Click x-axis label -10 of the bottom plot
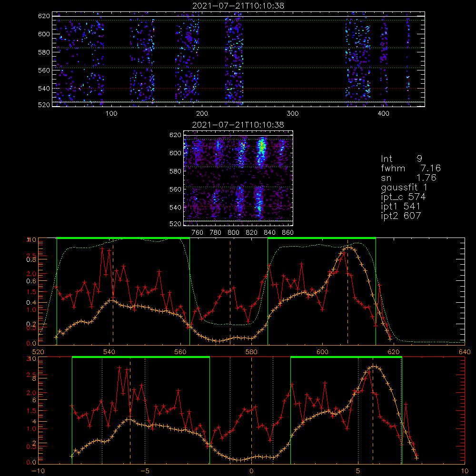The image size is (476, 476). (x=38, y=471)
